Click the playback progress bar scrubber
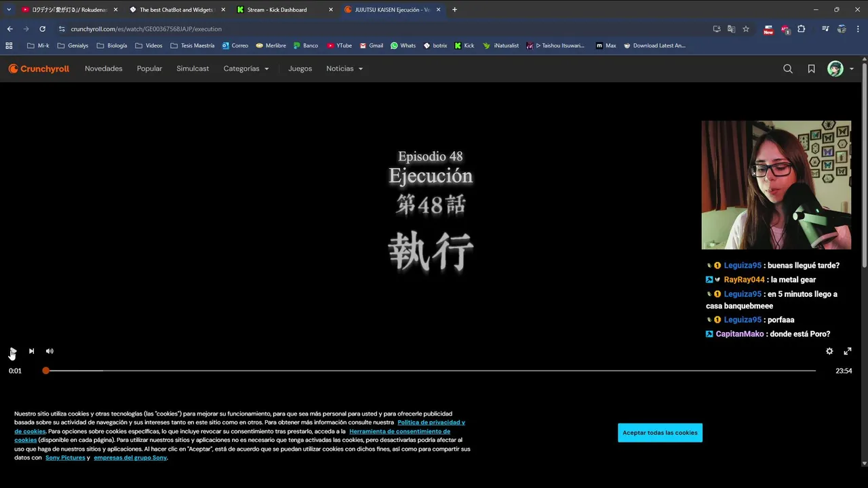868x488 pixels. 45,371
